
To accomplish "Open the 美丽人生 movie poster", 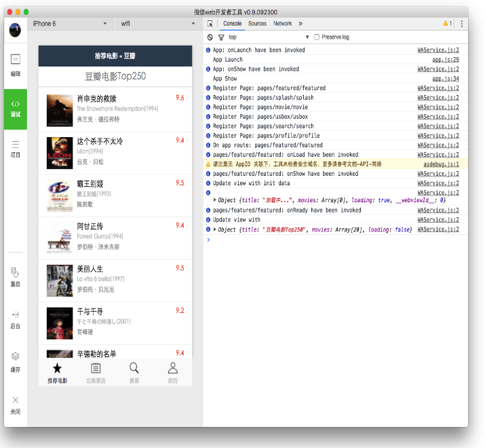I will [60, 281].
